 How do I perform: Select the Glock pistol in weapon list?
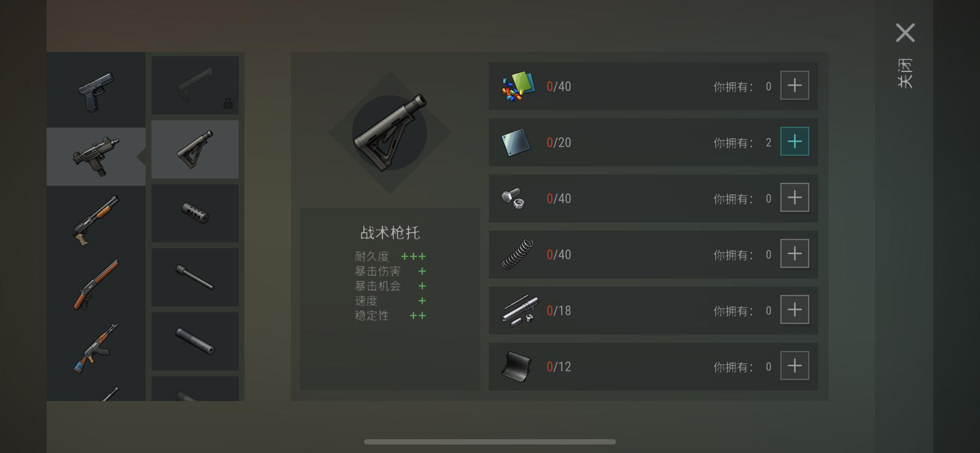tap(96, 91)
